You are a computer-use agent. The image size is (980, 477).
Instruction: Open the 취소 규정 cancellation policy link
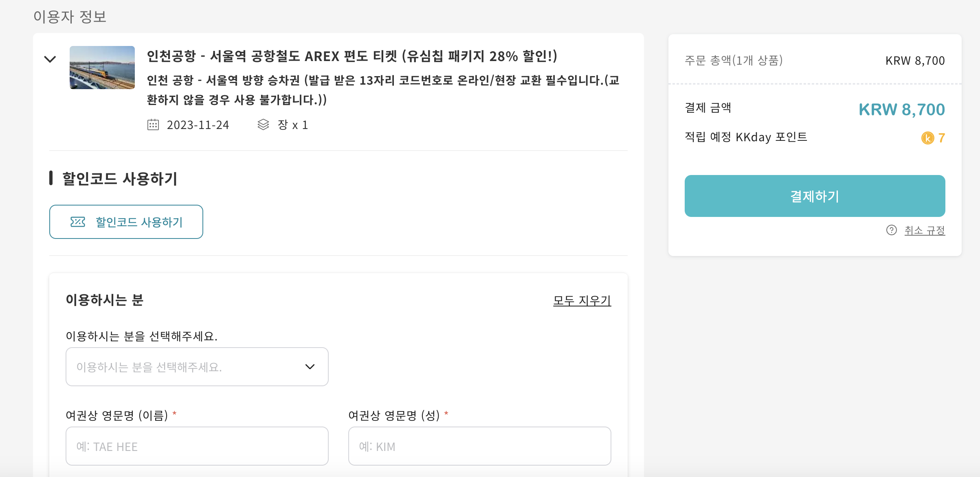(x=925, y=230)
